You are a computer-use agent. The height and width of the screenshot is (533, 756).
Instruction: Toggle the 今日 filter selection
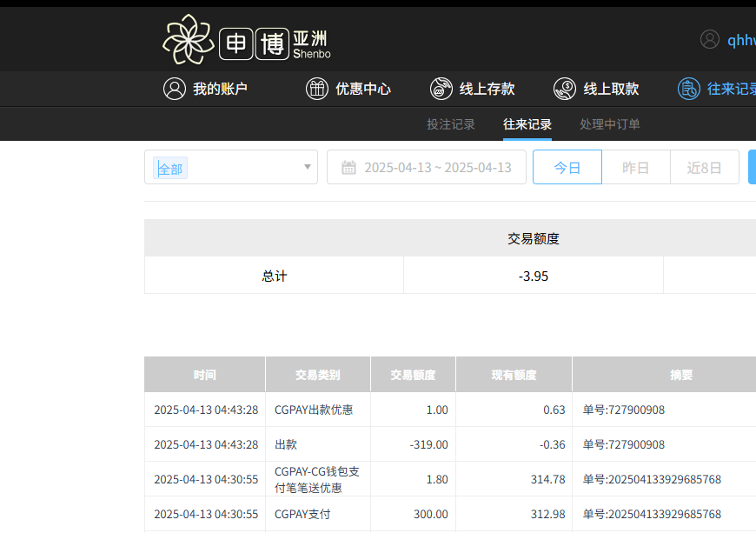567,166
